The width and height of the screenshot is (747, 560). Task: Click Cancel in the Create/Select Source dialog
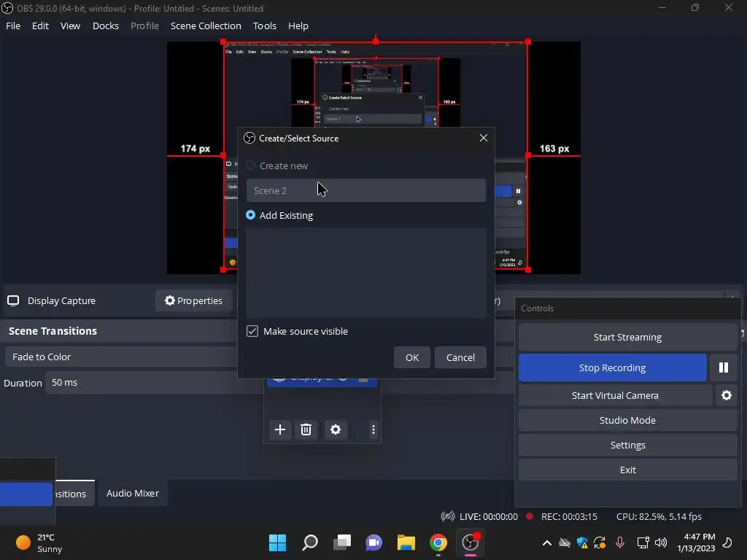click(460, 357)
